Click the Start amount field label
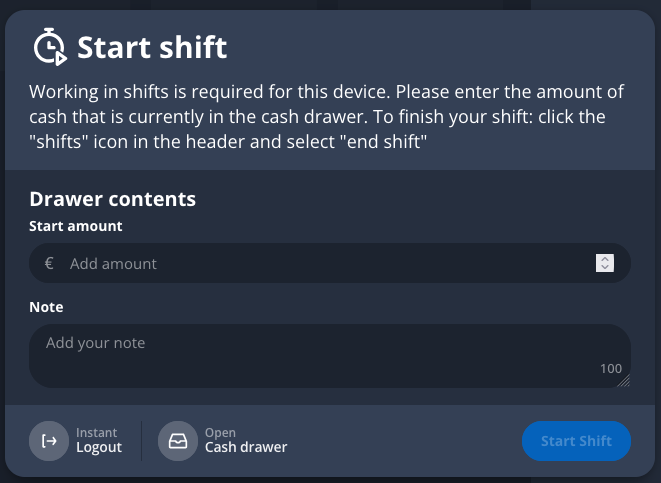This screenshot has height=483, width=661. click(76, 226)
